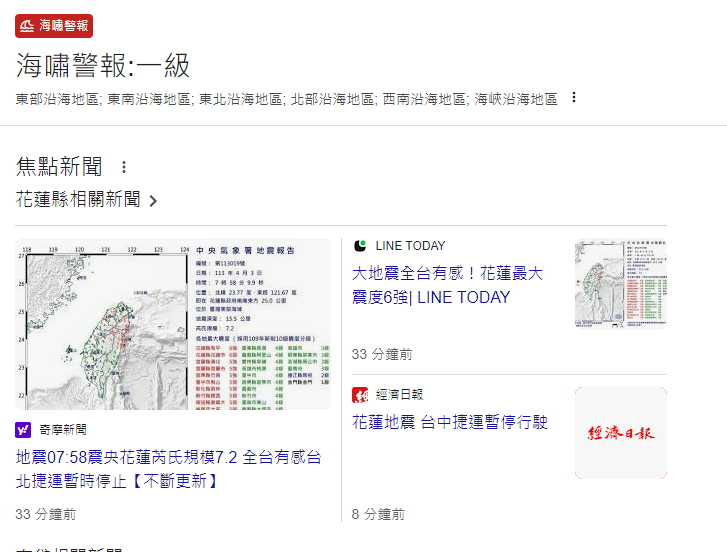
Task: Click the 海嘯警報:一級 heading
Action: pos(103,65)
